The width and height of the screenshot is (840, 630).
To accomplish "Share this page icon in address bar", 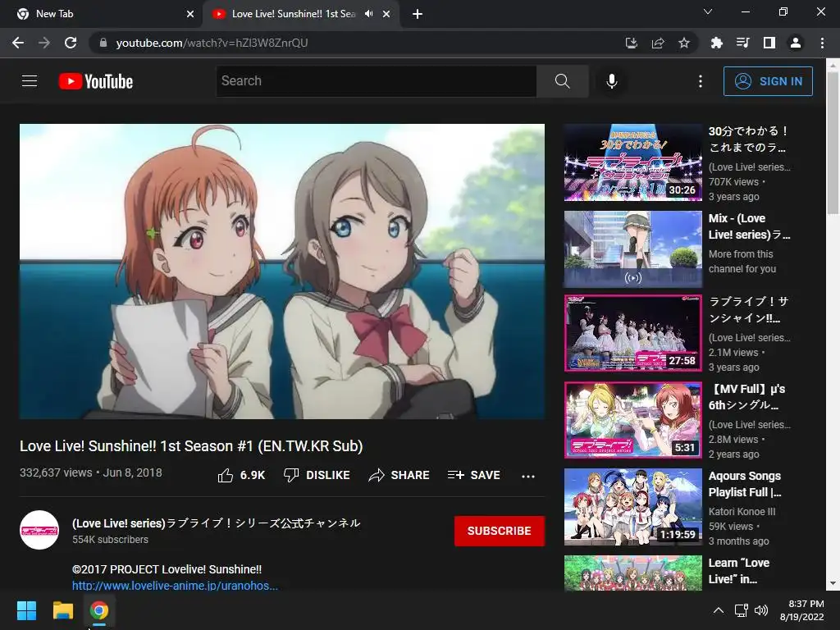I will 658,43.
